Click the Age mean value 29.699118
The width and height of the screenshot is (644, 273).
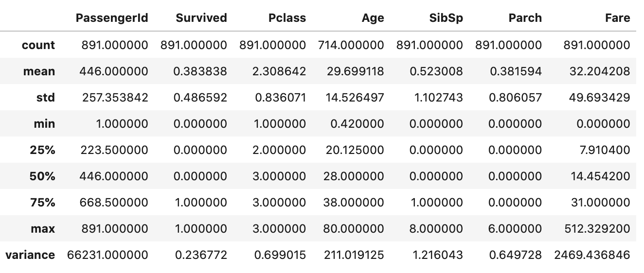pos(355,71)
